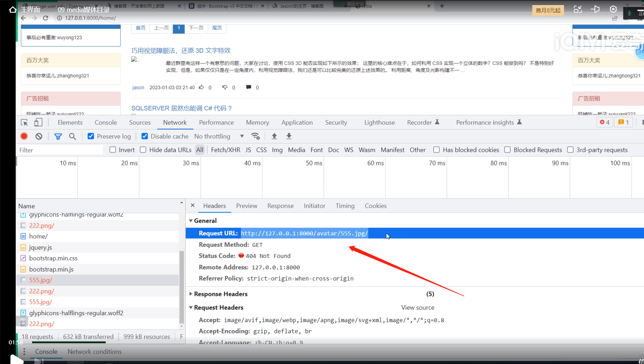Screen dimensions: 644x364
Task: Open the No throttling dropdown
Action: click(x=219, y=136)
